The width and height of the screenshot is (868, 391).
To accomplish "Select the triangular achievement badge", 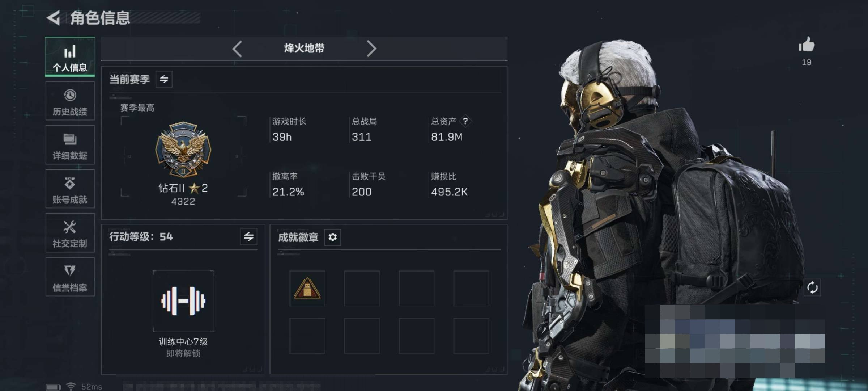I will 307,289.
